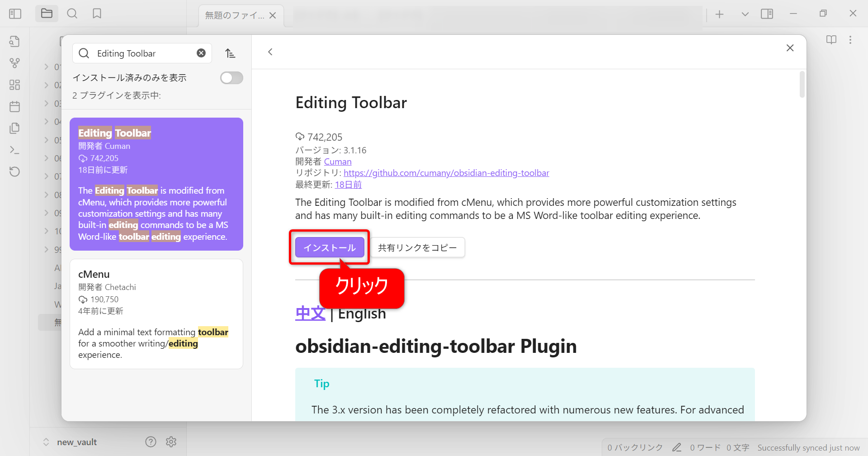Open help question mark icon
This screenshot has width=868, height=456.
(x=151, y=442)
